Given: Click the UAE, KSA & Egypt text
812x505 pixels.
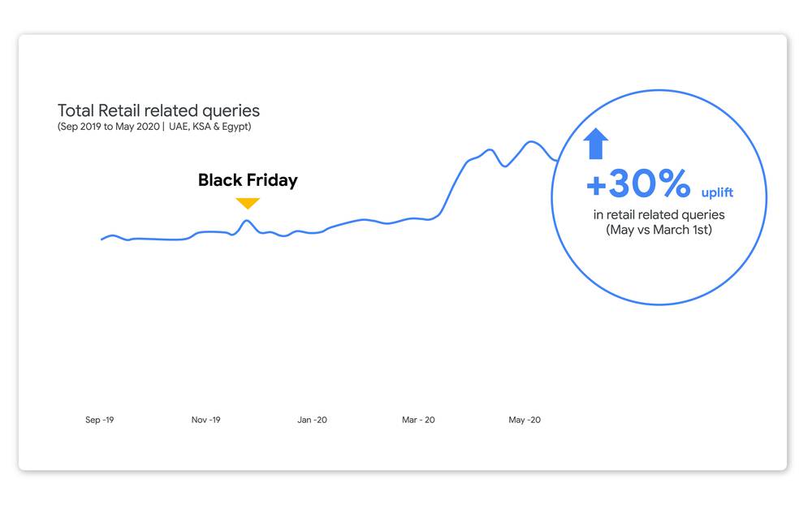Looking at the screenshot, I should coord(209,127).
